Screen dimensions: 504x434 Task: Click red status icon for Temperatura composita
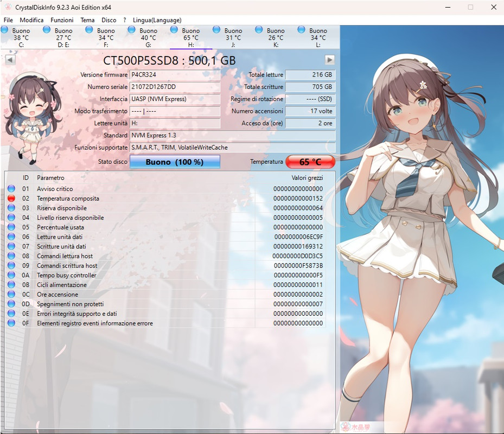click(11, 199)
